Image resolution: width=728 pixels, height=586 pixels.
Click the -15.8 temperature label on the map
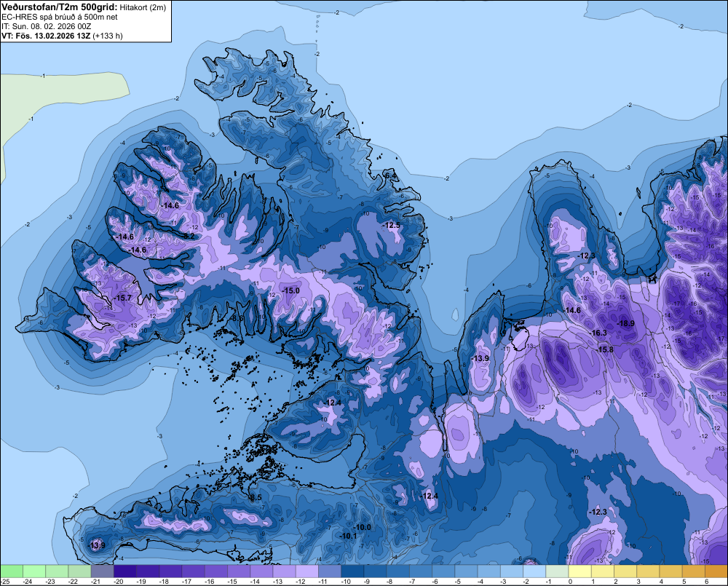[604, 349]
